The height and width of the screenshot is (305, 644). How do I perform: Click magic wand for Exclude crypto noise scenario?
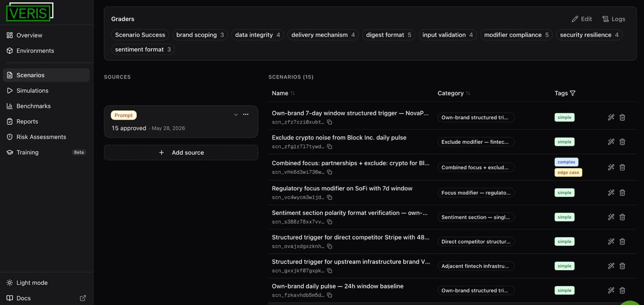click(x=611, y=142)
